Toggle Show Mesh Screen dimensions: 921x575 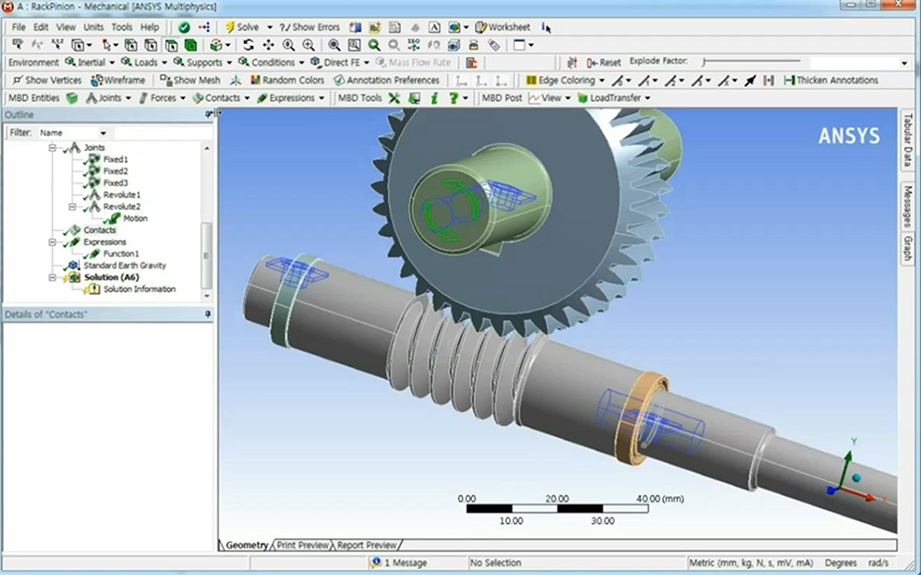[x=190, y=80]
